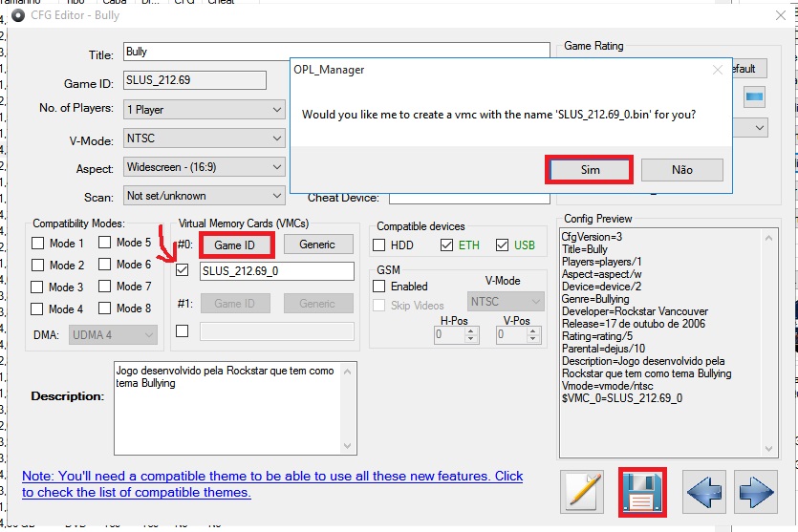Open the No. of Players dropdown
The height and width of the screenshot is (532, 798).
[x=205, y=109]
